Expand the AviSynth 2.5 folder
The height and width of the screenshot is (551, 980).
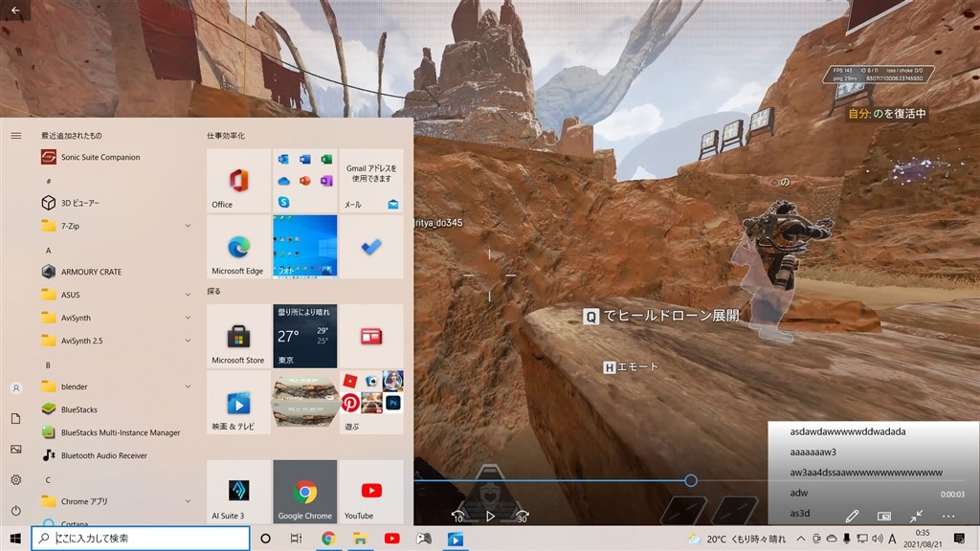188,341
